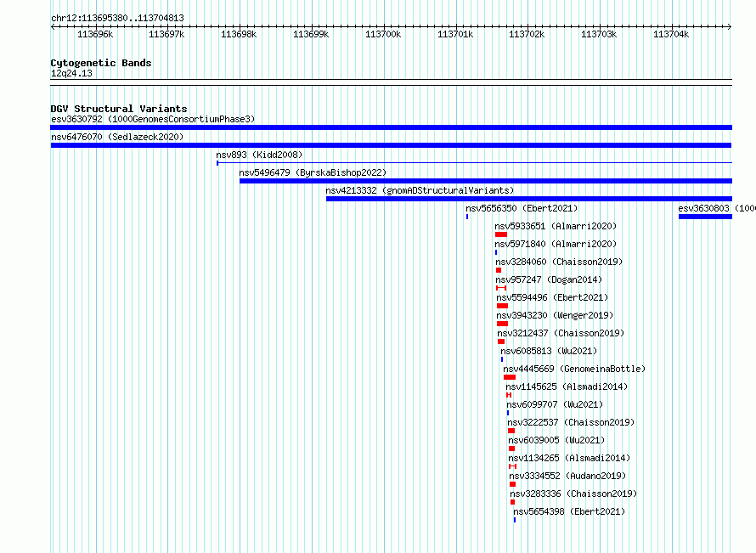
Task: Click the 113700k ruler tick label
Action: 383,34
